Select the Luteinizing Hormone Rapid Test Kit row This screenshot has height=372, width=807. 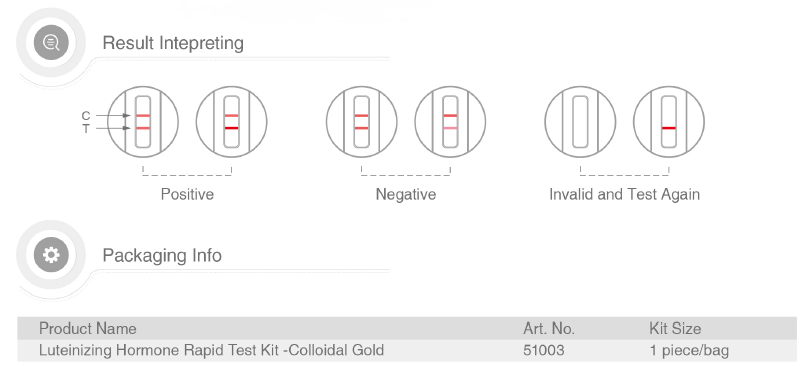(x=407, y=350)
